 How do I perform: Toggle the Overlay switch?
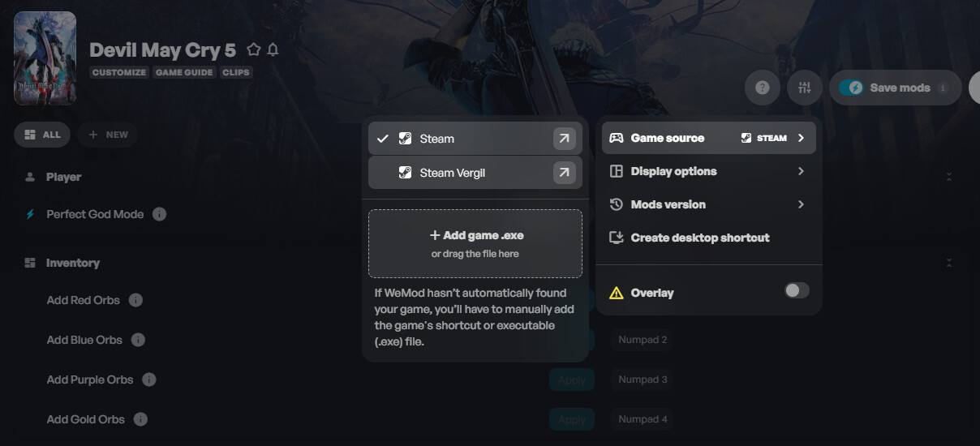point(797,290)
